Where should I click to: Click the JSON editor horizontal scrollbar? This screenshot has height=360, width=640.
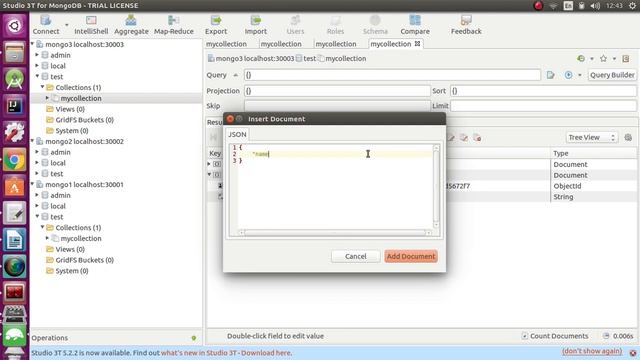tap(335, 233)
